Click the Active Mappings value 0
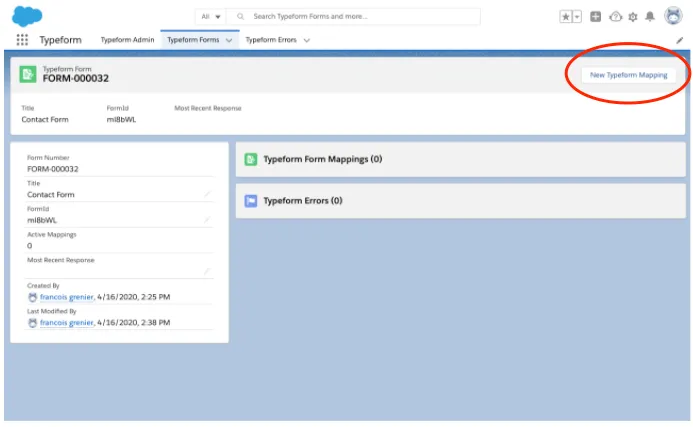 point(30,246)
